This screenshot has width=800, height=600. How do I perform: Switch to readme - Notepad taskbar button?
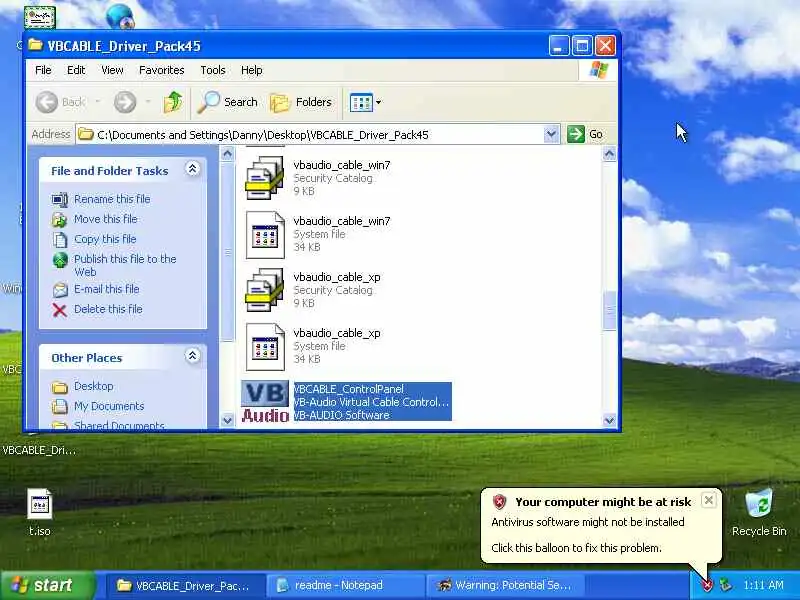point(344,585)
